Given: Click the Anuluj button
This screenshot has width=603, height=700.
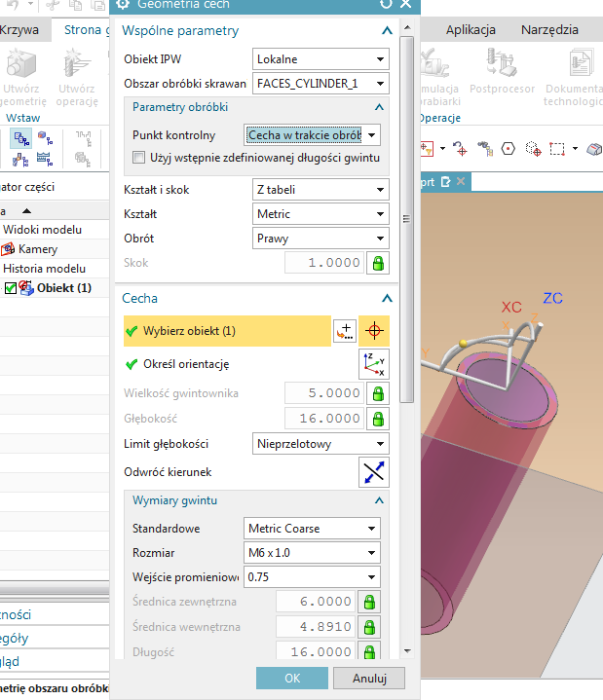Looking at the screenshot, I should (369, 679).
